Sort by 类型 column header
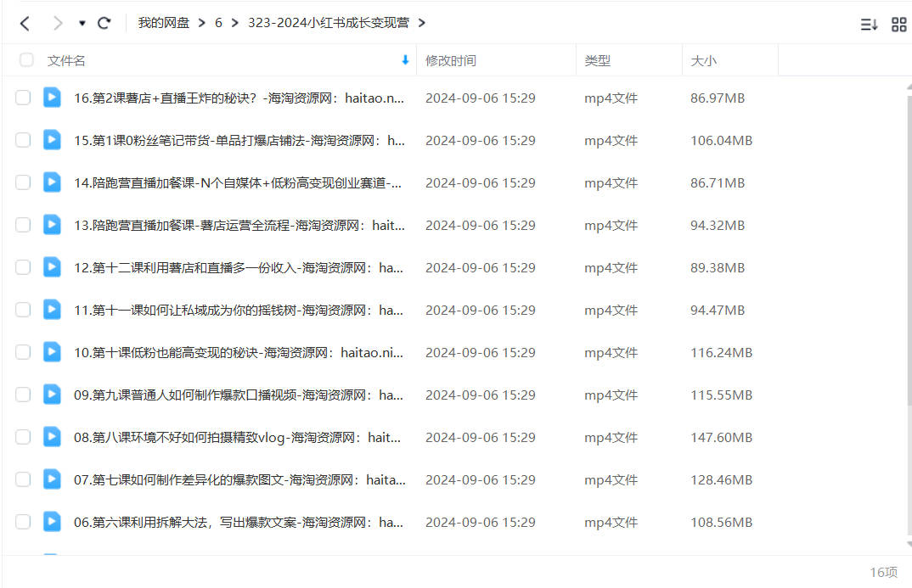 (x=597, y=60)
